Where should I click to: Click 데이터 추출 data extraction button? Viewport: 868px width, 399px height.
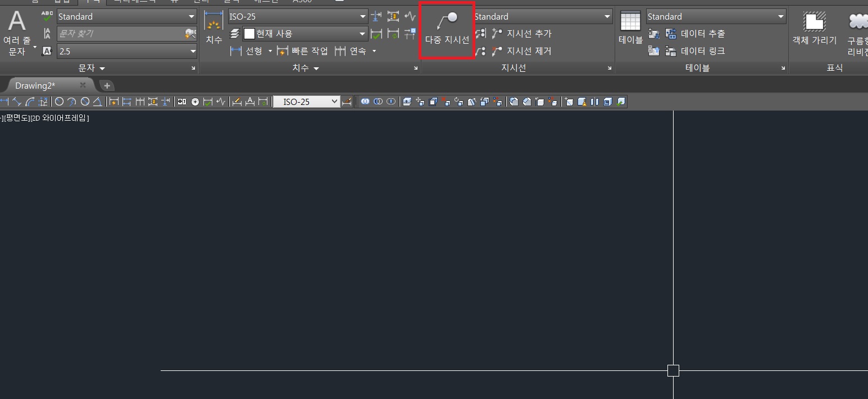695,34
